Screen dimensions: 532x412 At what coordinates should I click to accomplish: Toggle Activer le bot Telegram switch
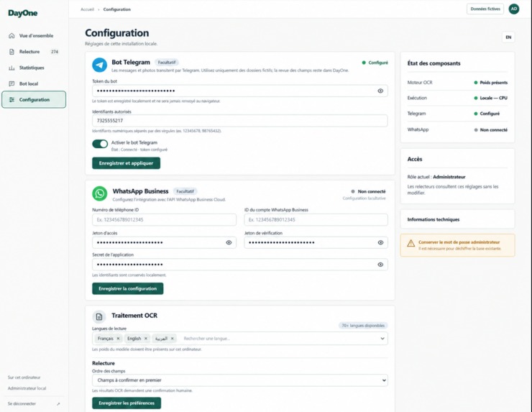pos(100,144)
